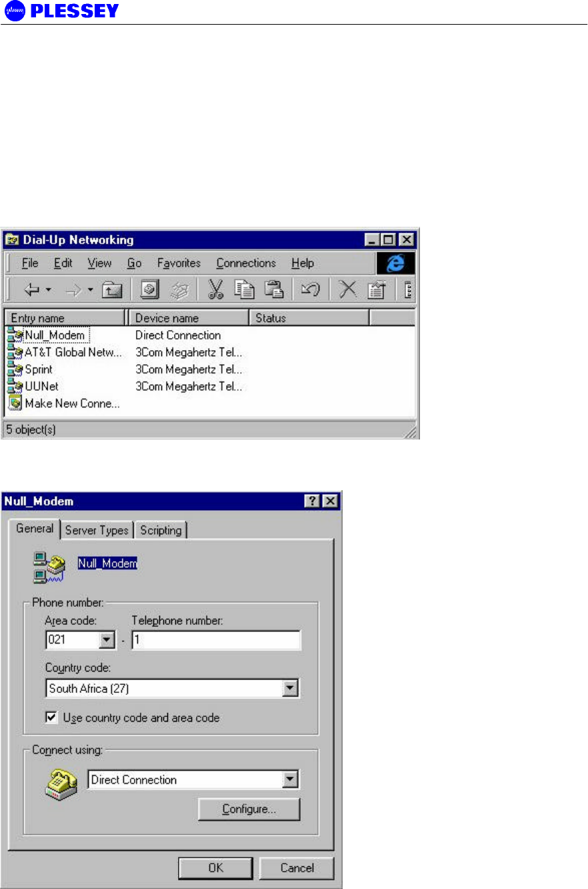This screenshot has height=889, width=588.
Task: Open the Go menu
Action: pyautogui.click(x=134, y=263)
